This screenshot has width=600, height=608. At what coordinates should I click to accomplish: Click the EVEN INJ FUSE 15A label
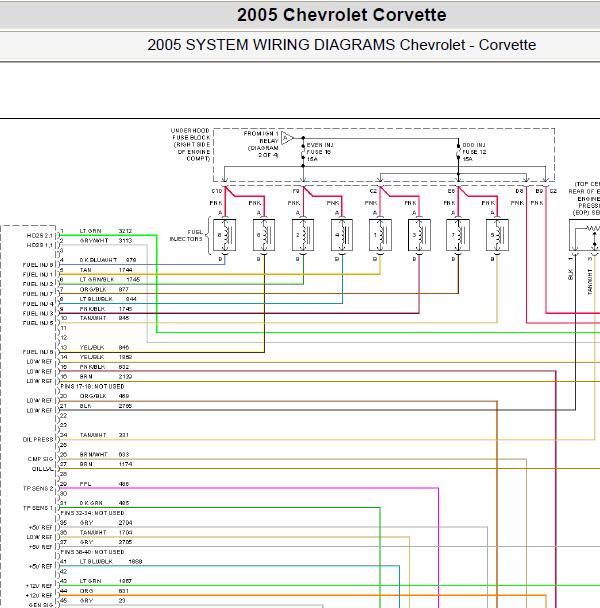[320, 152]
